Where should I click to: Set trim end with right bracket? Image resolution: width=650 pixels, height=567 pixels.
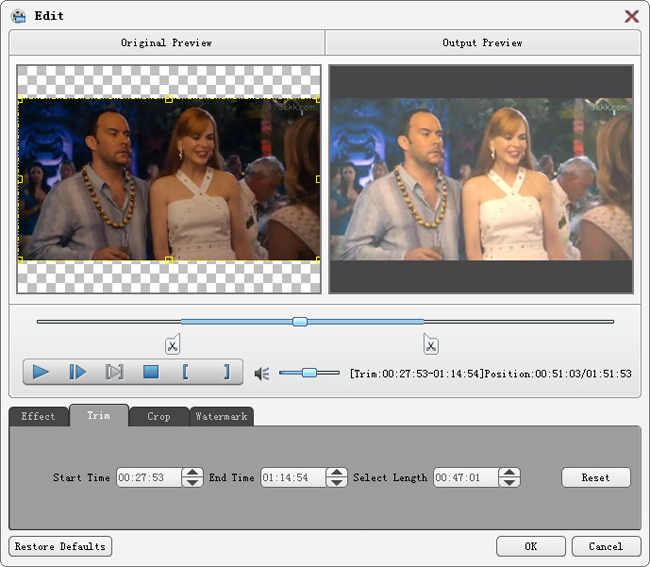click(226, 372)
